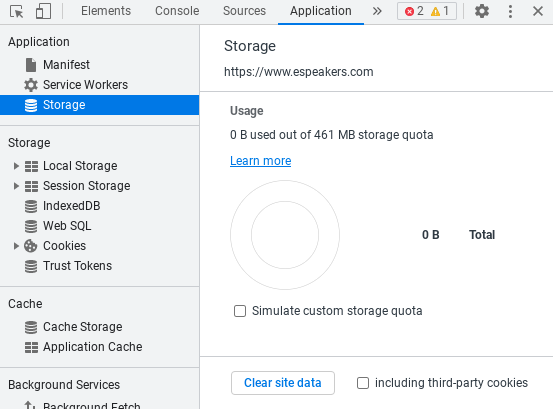Toggle the device toolbar icon

click(x=43, y=11)
